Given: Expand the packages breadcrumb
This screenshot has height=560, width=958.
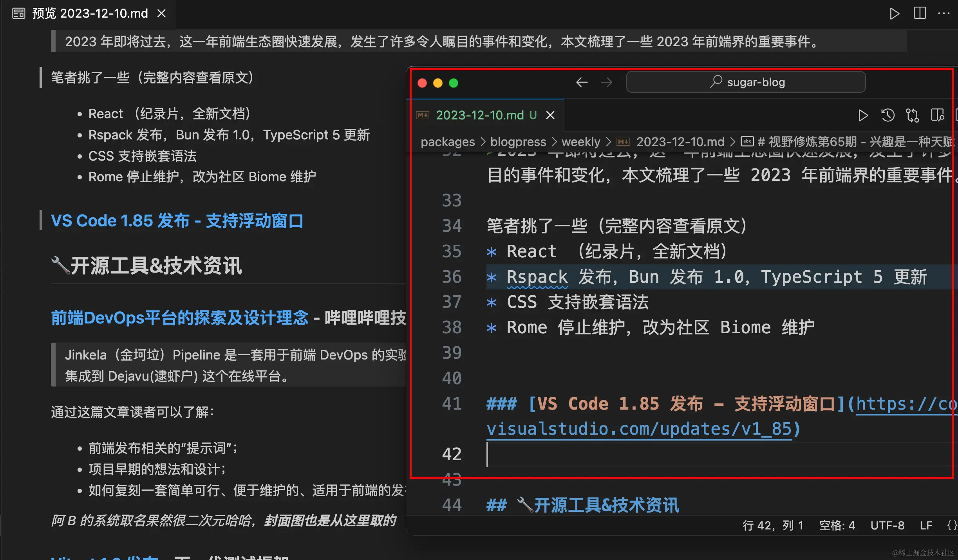Looking at the screenshot, I should (447, 142).
